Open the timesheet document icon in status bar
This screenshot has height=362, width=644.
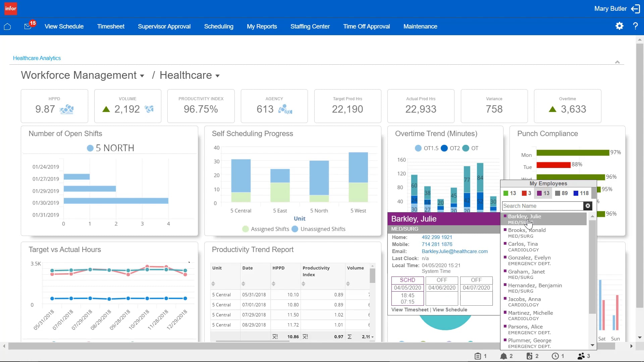[x=529, y=356]
